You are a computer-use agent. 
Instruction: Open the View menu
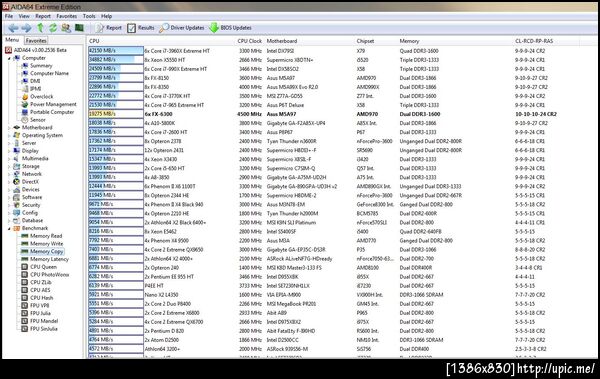point(24,16)
